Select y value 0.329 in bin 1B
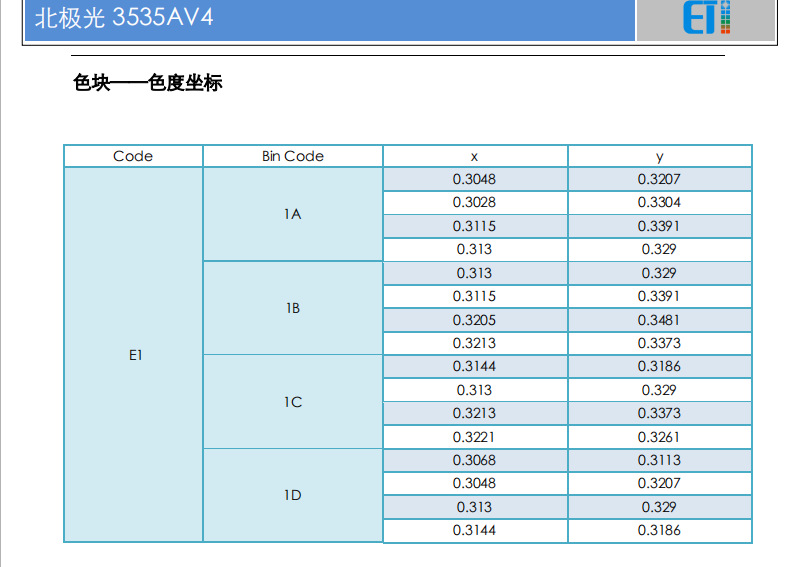 click(x=659, y=273)
